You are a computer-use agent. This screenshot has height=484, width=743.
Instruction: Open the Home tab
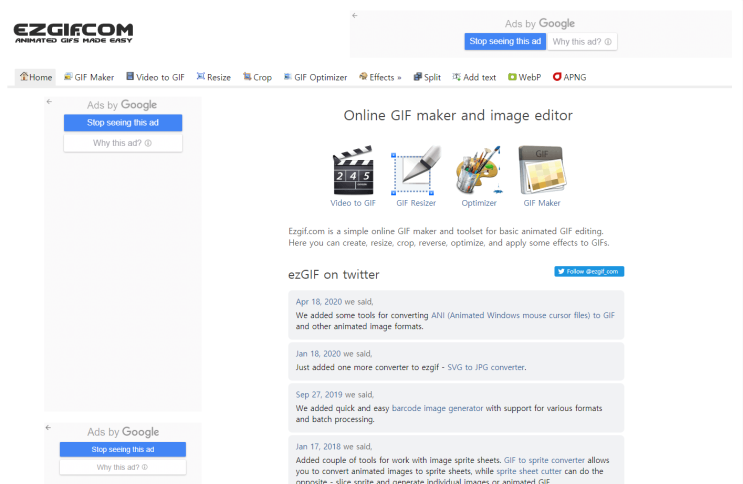click(x=36, y=77)
